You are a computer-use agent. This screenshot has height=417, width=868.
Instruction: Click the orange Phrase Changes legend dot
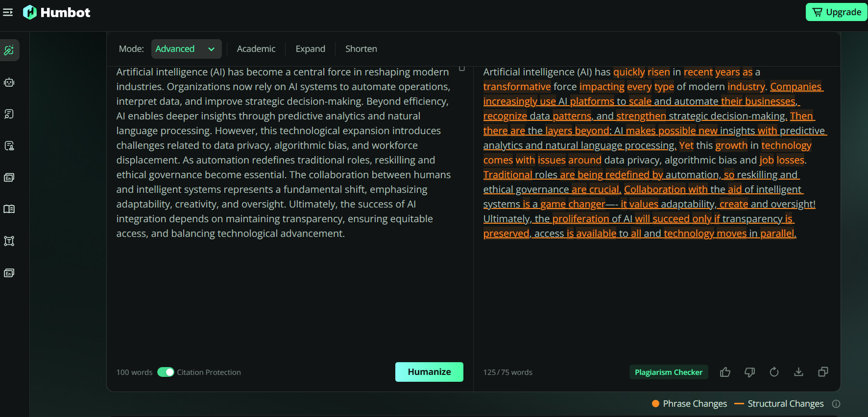tap(655, 404)
